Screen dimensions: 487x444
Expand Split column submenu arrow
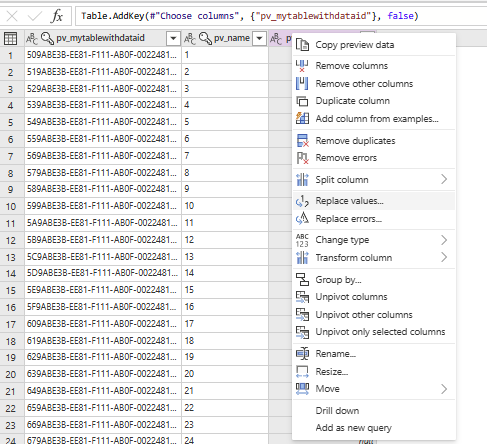tap(444, 179)
